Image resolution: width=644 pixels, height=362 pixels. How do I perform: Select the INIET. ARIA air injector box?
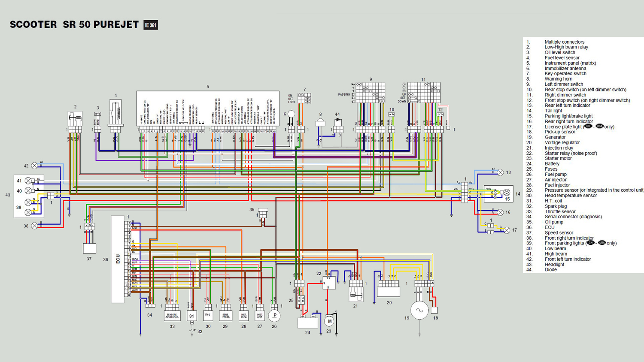pyautogui.click(x=260, y=316)
